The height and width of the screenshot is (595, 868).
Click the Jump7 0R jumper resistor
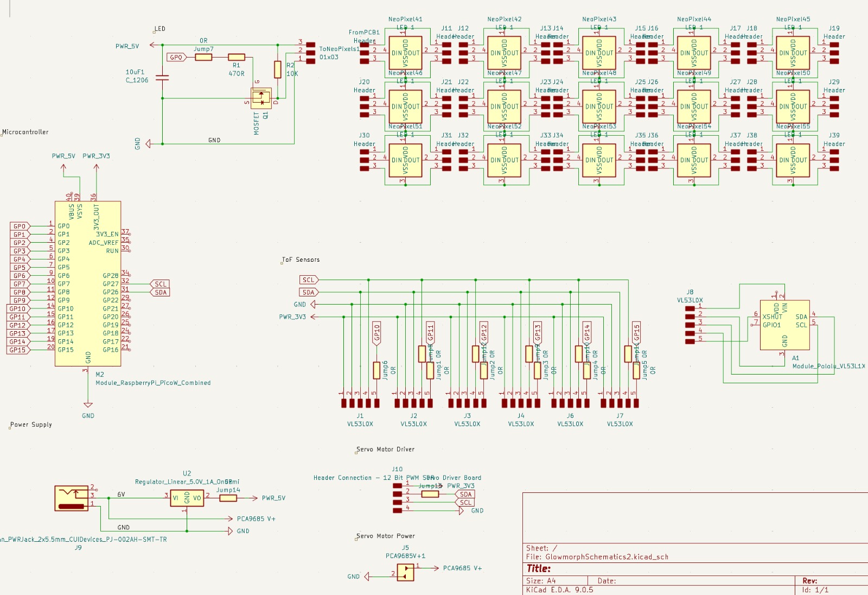click(x=203, y=57)
